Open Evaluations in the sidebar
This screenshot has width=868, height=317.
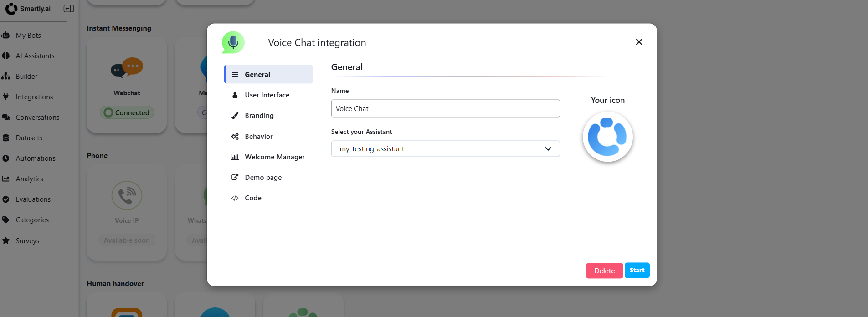pos(33,199)
